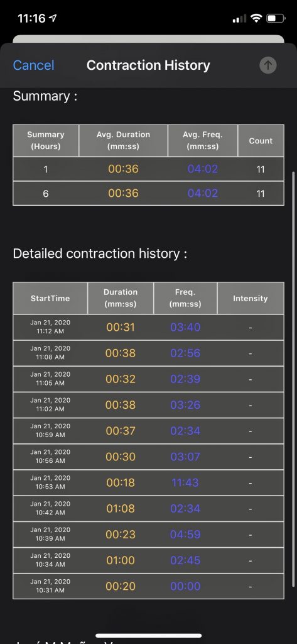Screen dimensions: 297x644
Task: Select the 11:12 AM contraction row
Action: click(x=148, y=327)
